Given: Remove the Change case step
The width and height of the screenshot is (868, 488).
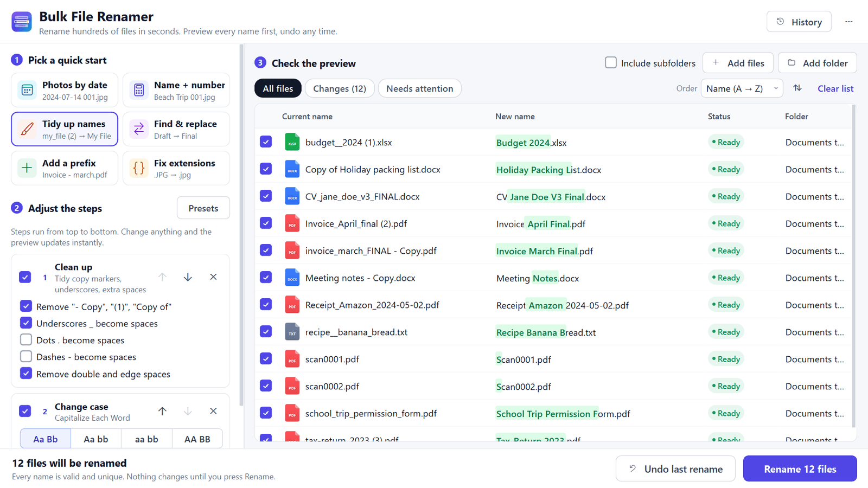Looking at the screenshot, I should click(x=213, y=411).
